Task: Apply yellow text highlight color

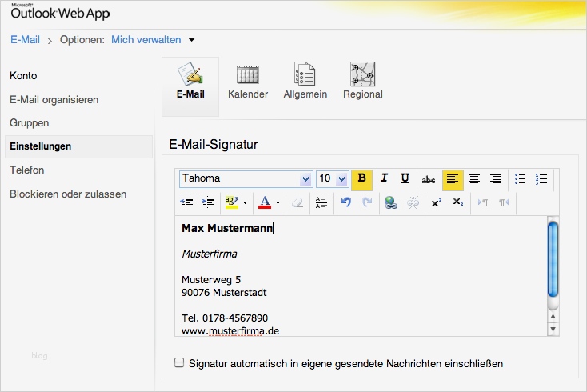Action: pyautogui.click(x=232, y=202)
